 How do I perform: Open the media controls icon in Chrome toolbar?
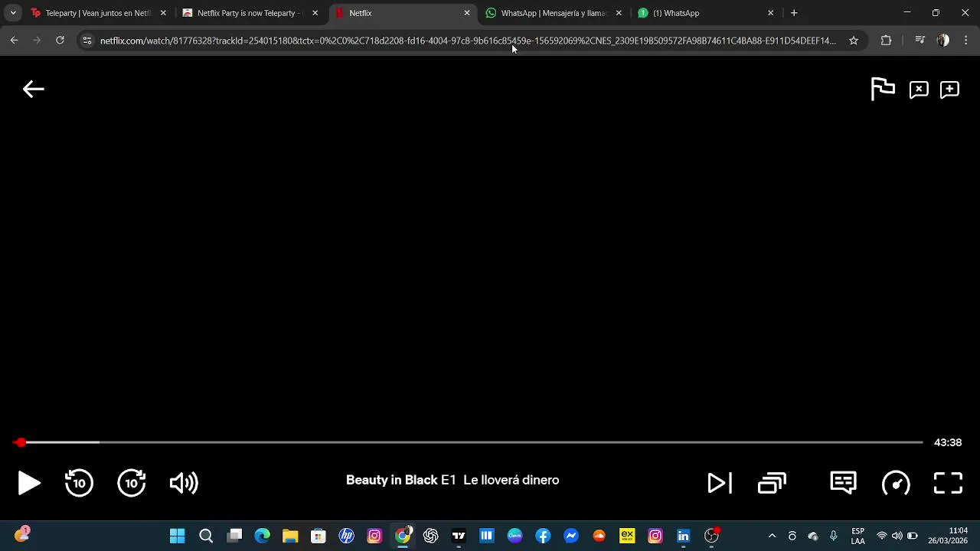tap(920, 41)
